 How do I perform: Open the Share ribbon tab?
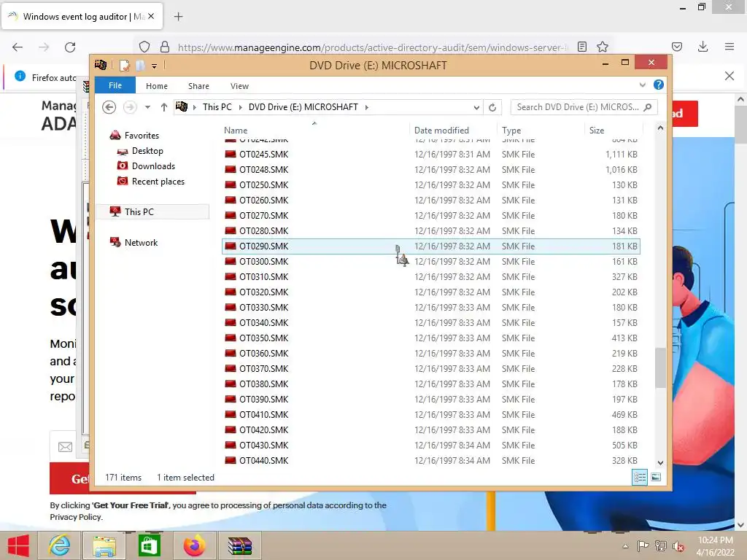pyautogui.click(x=198, y=86)
